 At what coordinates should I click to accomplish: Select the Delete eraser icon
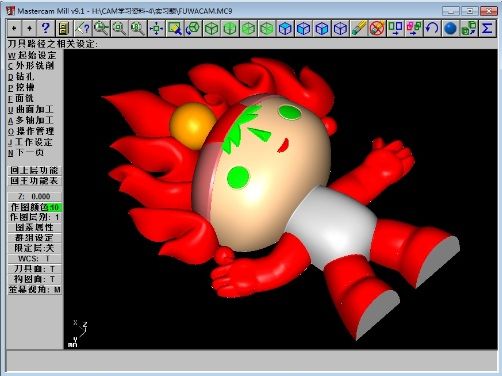click(x=359, y=28)
